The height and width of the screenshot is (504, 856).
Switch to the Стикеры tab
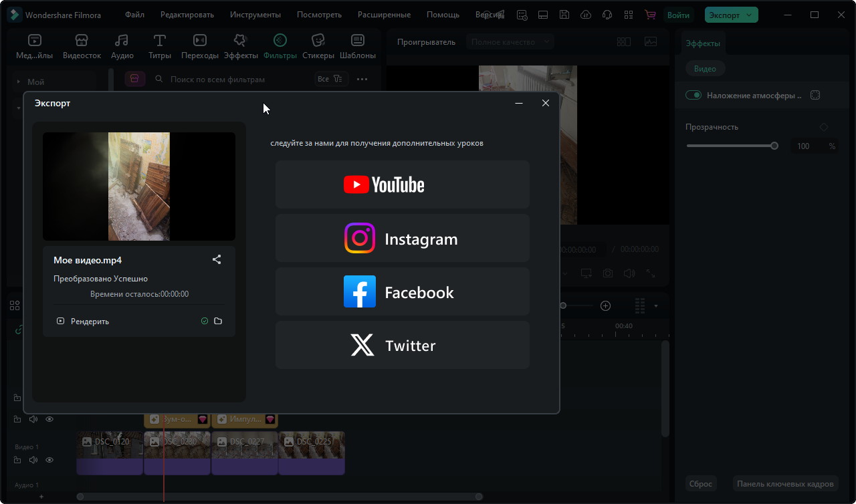[x=318, y=47]
